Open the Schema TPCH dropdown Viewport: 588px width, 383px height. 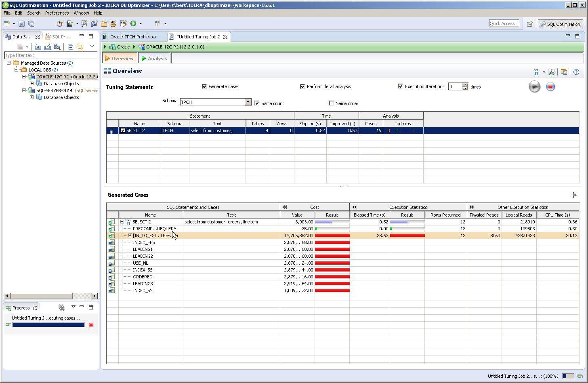point(248,102)
